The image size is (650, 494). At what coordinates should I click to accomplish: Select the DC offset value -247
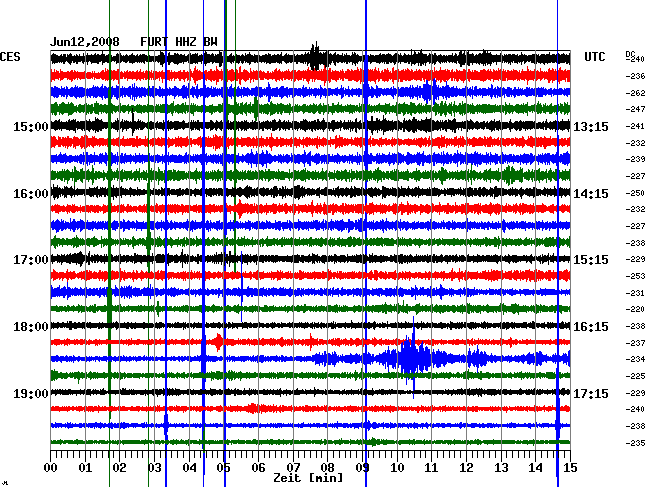click(x=635, y=109)
